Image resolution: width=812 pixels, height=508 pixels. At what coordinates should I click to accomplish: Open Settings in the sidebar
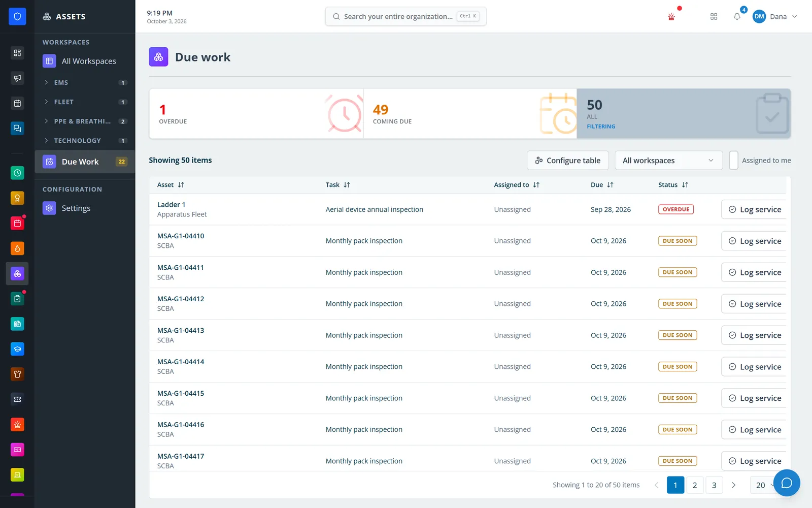(76, 208)
